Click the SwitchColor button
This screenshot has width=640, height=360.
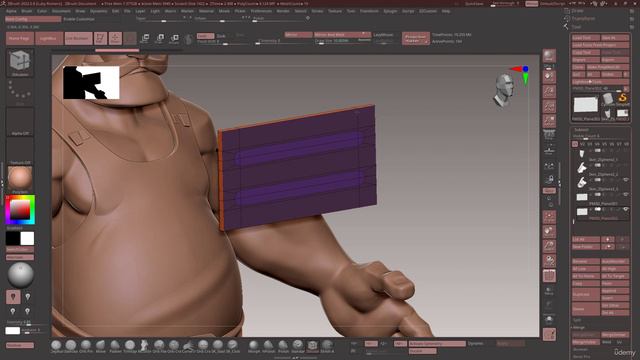coord(20,249)
